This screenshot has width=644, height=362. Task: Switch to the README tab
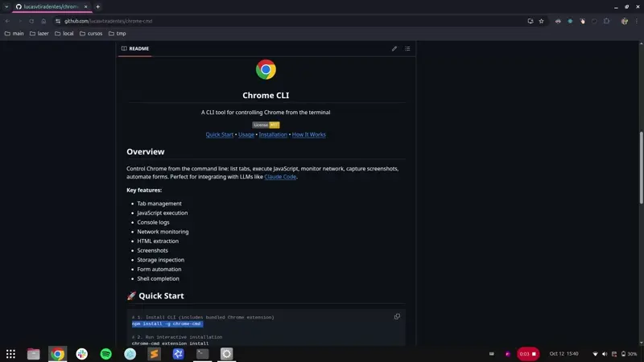pyautogui.click(x=135, y=48)
